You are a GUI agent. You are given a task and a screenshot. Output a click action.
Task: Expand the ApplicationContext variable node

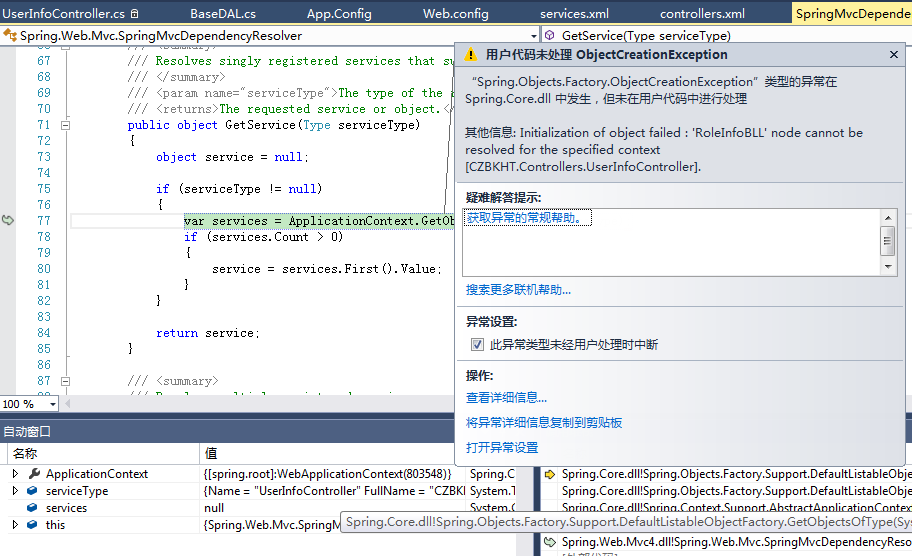click(x=15, y=474)
